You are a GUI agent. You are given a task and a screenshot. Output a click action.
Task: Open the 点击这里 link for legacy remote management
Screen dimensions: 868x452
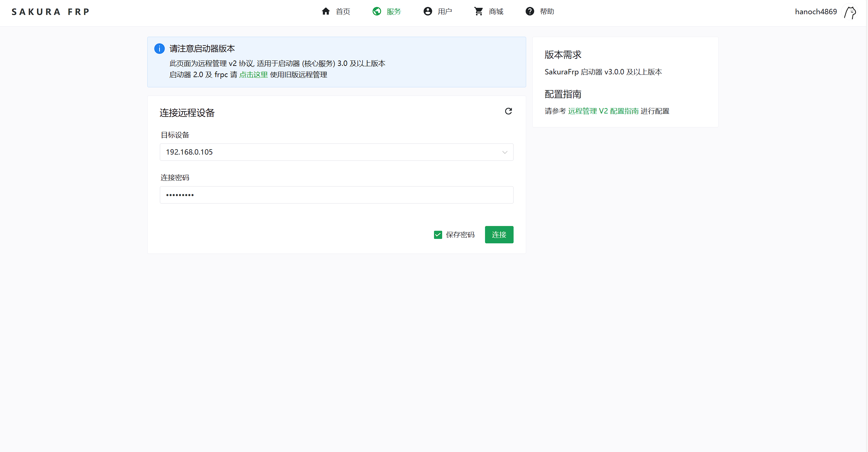[253, 74]
